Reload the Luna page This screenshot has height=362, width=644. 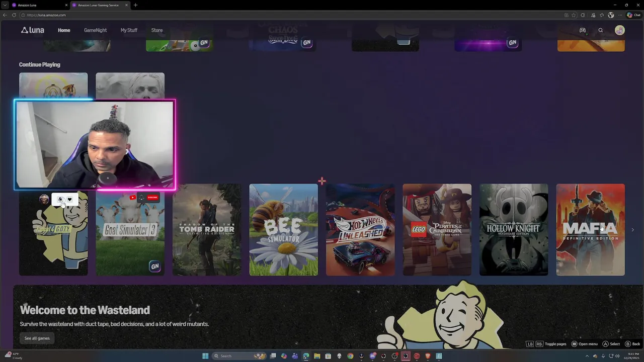(x=13, y=15)
